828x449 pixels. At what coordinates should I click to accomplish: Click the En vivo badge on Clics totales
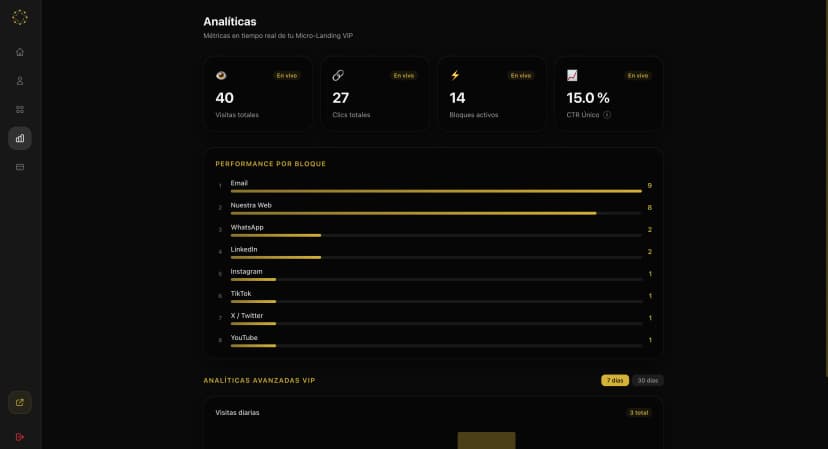(x=403, y=76)
